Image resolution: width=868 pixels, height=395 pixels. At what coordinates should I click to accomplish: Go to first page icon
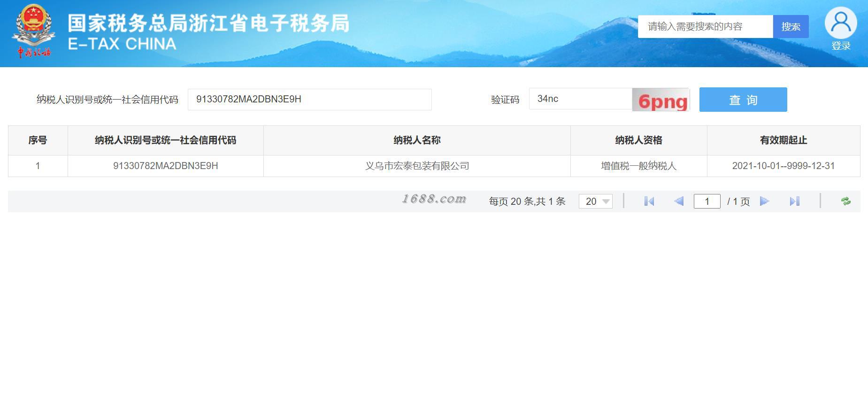649,201
